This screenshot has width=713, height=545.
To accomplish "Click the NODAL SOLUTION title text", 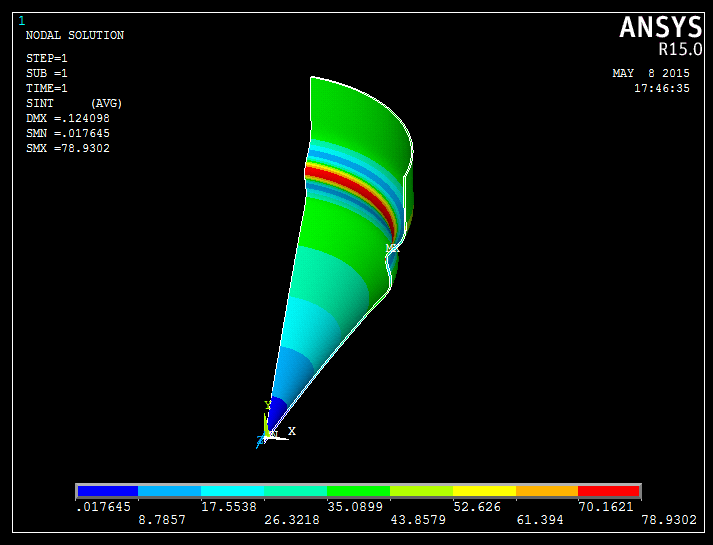I will pyautogui.click(x=75, y=35).
